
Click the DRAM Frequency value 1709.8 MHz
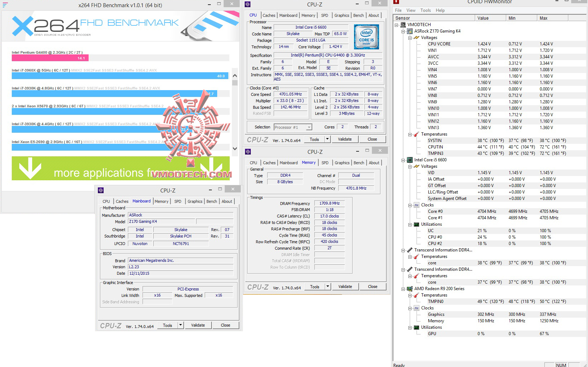coord(329,203)
